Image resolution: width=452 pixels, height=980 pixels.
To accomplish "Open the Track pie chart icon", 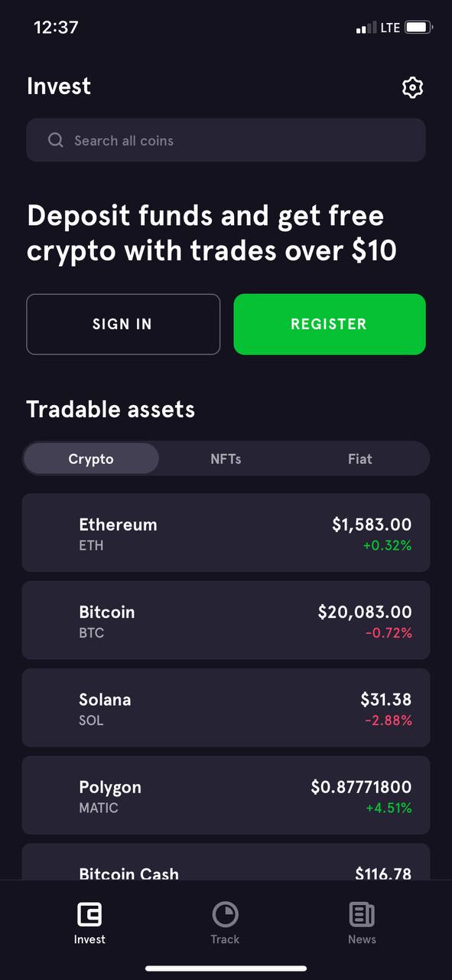I will click(x=225, y=914).
